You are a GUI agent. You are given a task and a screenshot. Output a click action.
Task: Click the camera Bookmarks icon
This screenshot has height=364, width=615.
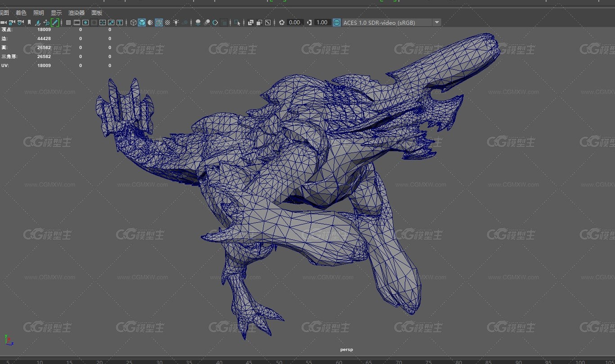point(29,22)
